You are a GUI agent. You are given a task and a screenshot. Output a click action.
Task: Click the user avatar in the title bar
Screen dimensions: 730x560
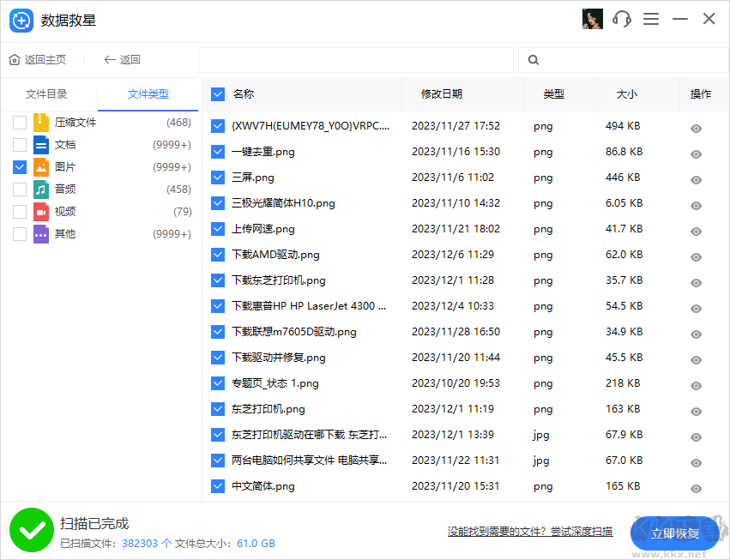pyautogui.click(x=592, y=18)
